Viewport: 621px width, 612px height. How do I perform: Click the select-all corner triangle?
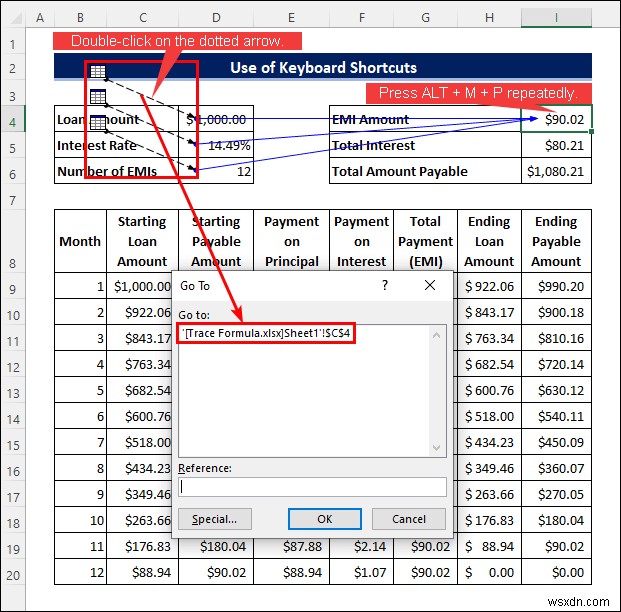[x=15, y=18]
